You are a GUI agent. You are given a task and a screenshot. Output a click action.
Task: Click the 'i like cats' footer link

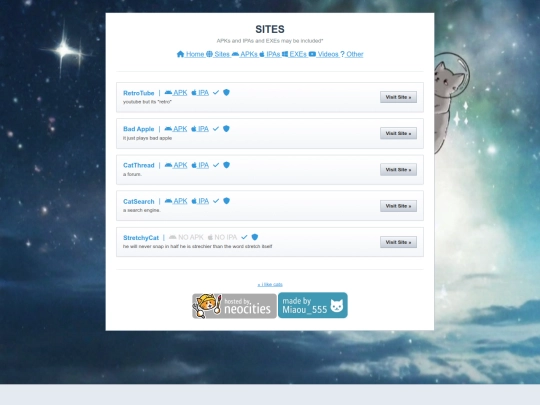point(270,284)
